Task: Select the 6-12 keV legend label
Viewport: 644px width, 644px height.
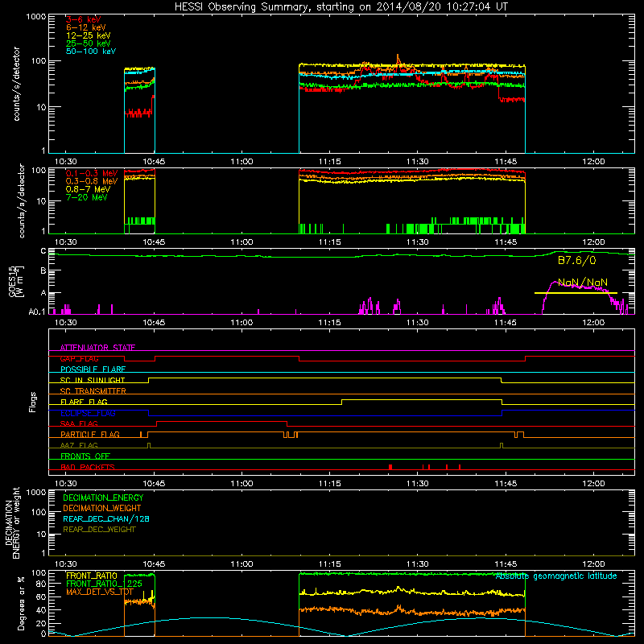Action: point(86,27)
